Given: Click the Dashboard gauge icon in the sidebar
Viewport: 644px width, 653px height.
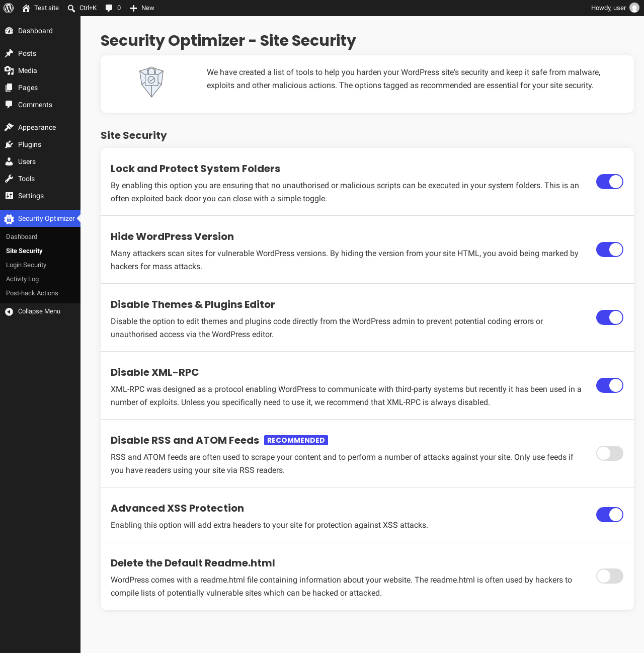Looking at the screenshot, I should [9, 31].
